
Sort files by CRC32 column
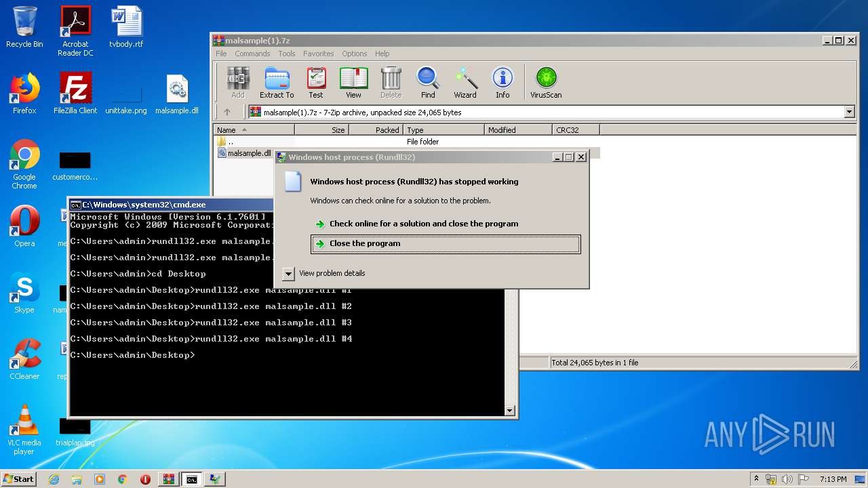[x=576, y=130]
